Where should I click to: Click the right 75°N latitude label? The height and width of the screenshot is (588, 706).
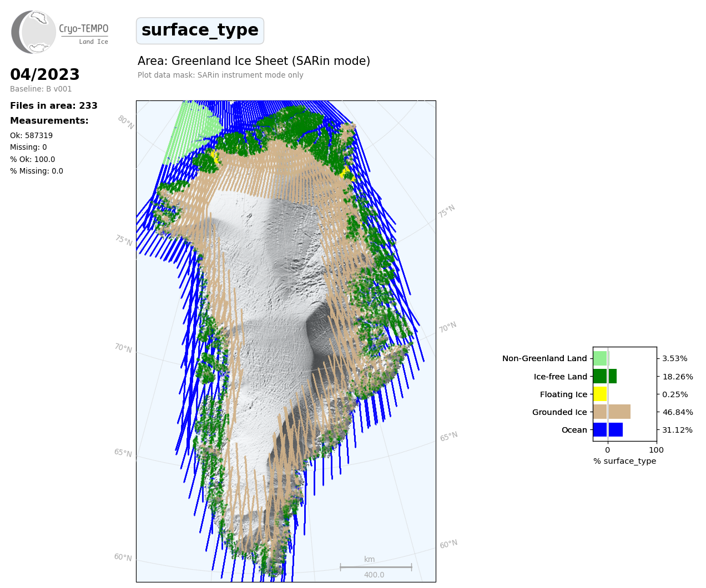click(x=447, y=211)
